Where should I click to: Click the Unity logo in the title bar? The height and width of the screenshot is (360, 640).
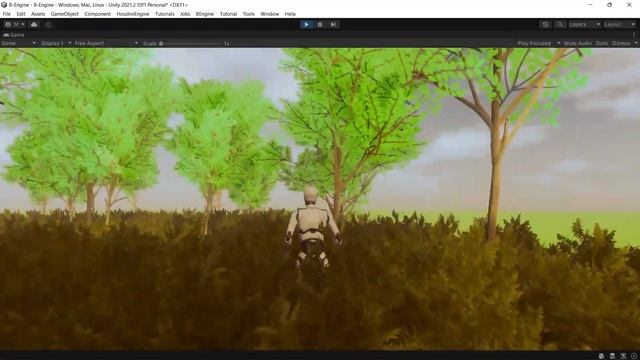[x=4, y=4]
